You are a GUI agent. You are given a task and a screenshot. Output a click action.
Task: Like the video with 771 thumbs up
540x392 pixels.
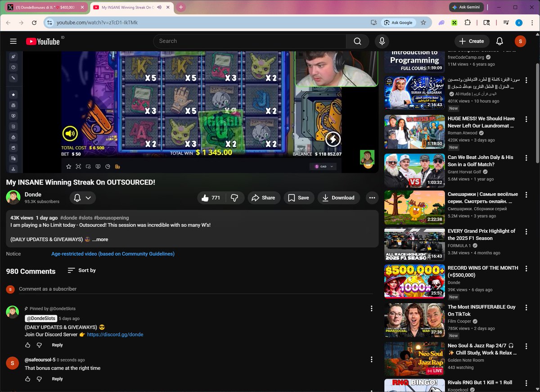[x=211, y=198]
